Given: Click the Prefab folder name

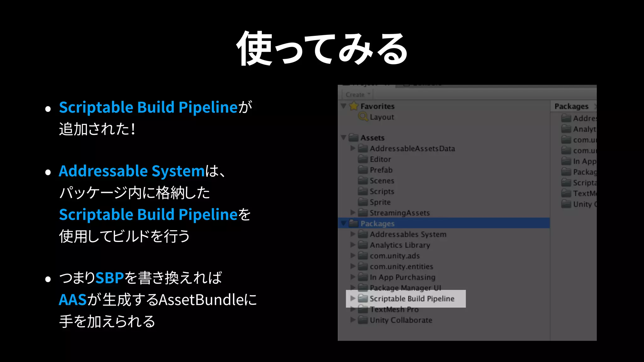Looking at the screenshot, I should point(381,170).
